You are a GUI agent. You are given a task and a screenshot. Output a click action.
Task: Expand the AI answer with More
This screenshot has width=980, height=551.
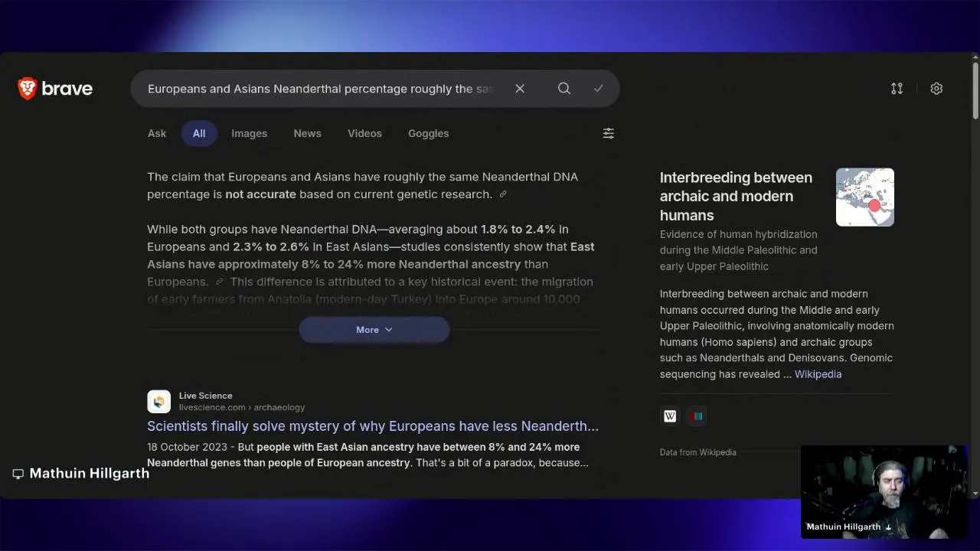click(x=374, y=330)
